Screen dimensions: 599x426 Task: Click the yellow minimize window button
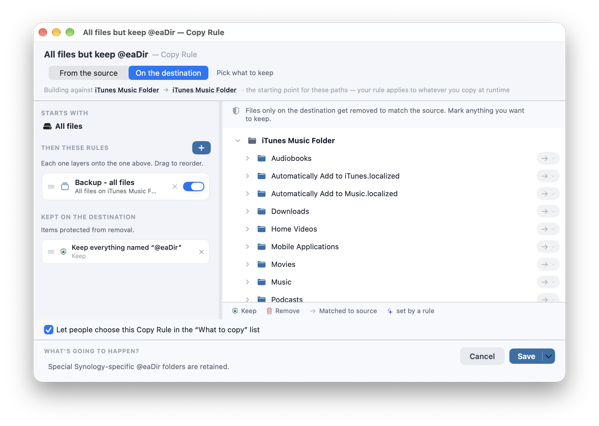[x=56, y=32]
